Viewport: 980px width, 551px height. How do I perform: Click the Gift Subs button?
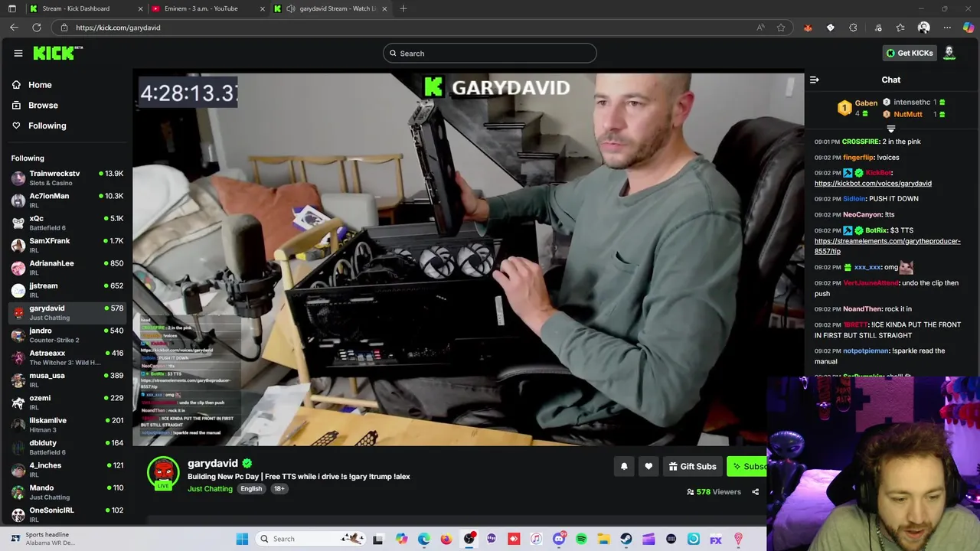691,466
